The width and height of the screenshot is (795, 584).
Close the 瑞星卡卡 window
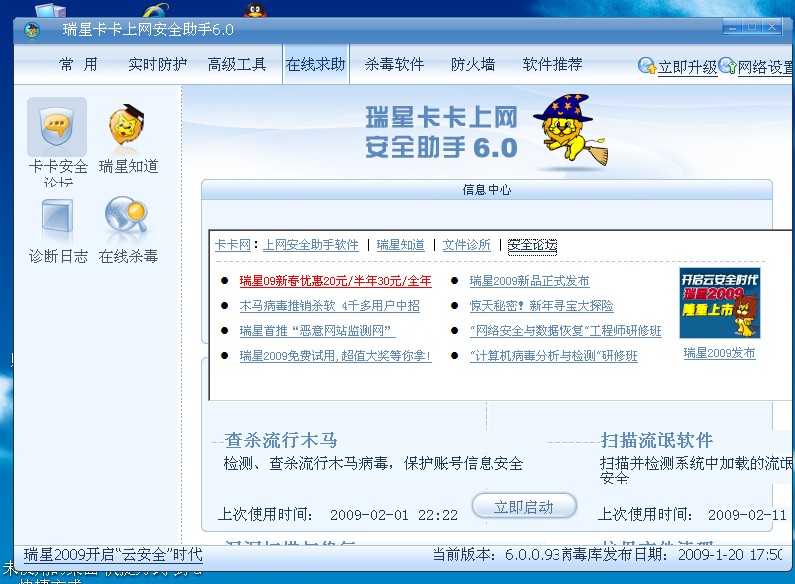pyautogui.click(x=772, y=27)
